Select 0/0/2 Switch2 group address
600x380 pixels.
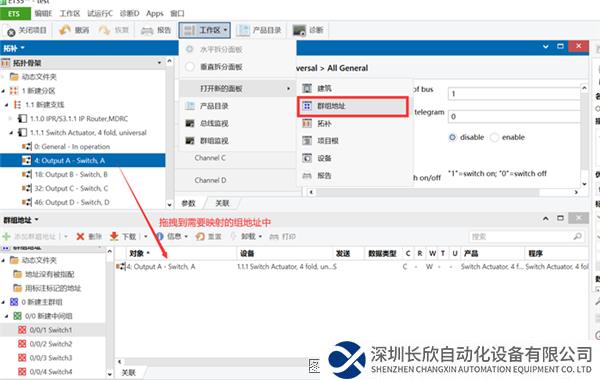[x=51, y=344]
